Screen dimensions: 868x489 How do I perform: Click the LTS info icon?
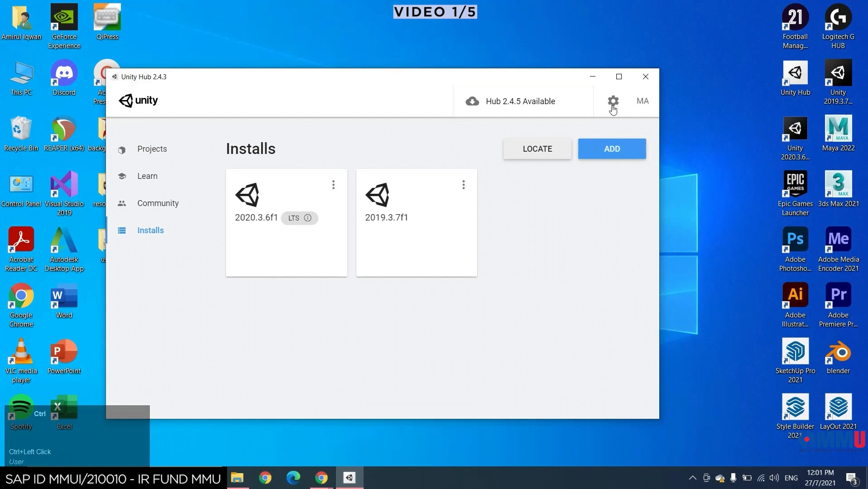point(308,218)
